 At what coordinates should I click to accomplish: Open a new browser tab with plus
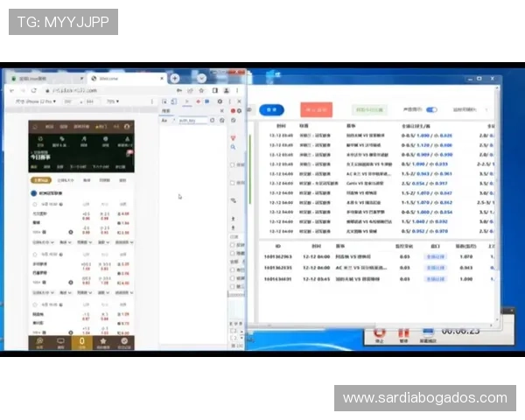(175, 78)
